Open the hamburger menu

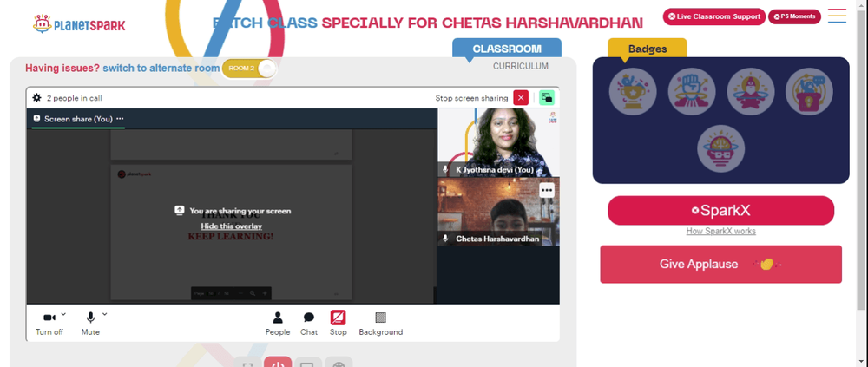[x=837, y=16]
